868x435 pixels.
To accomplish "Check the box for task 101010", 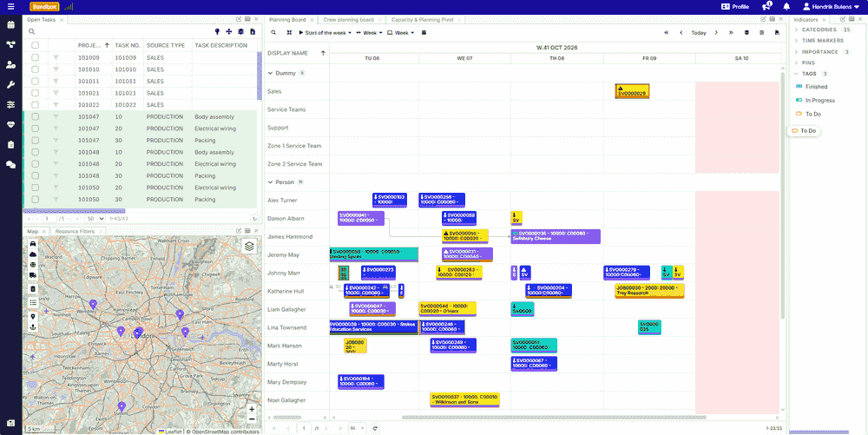I will [36, 69].
